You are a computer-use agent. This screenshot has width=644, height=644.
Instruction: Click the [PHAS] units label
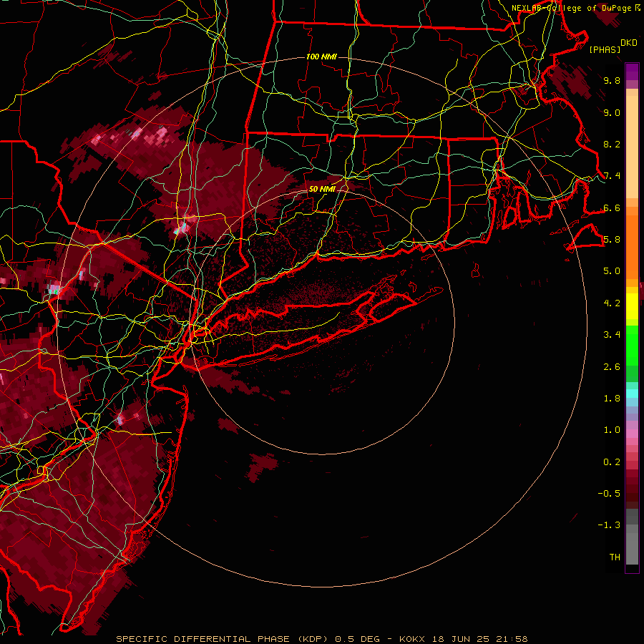[x=605, y=49]
